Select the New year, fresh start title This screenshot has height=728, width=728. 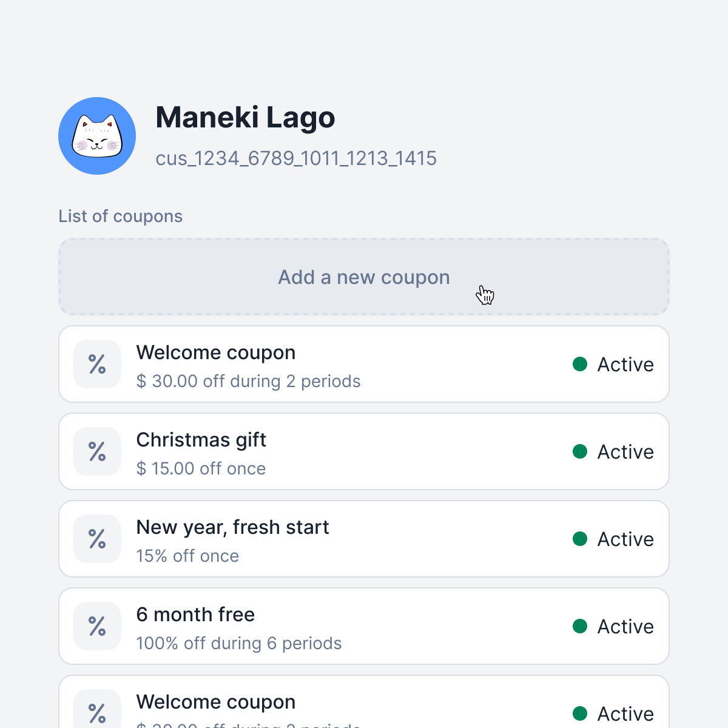pos(232,527)
